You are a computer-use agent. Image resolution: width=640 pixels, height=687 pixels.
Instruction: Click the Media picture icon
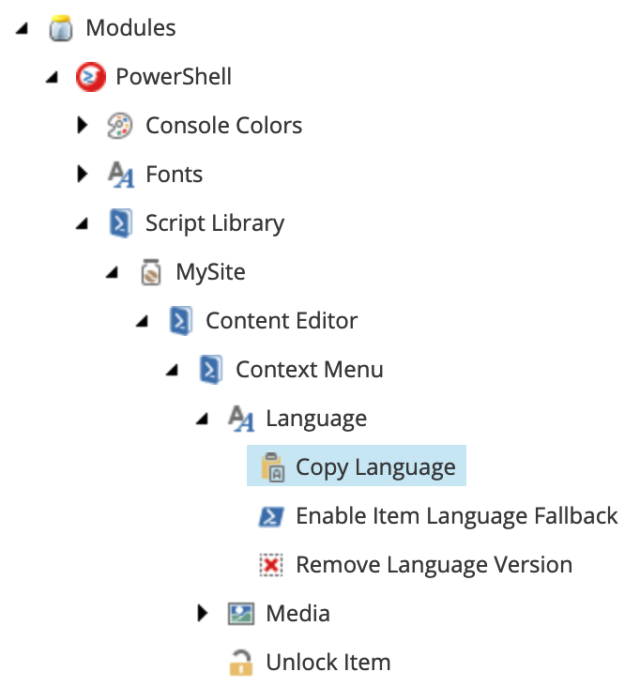pos(241,613)
